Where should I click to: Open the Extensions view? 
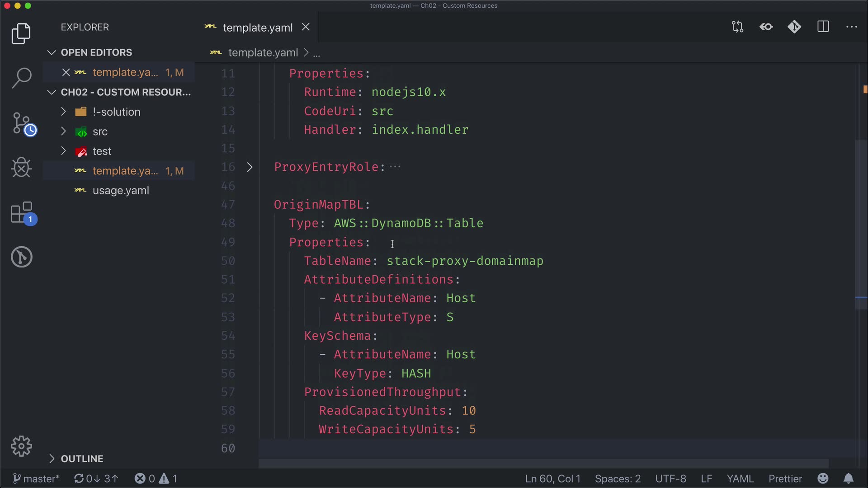(x=21, y=212)
